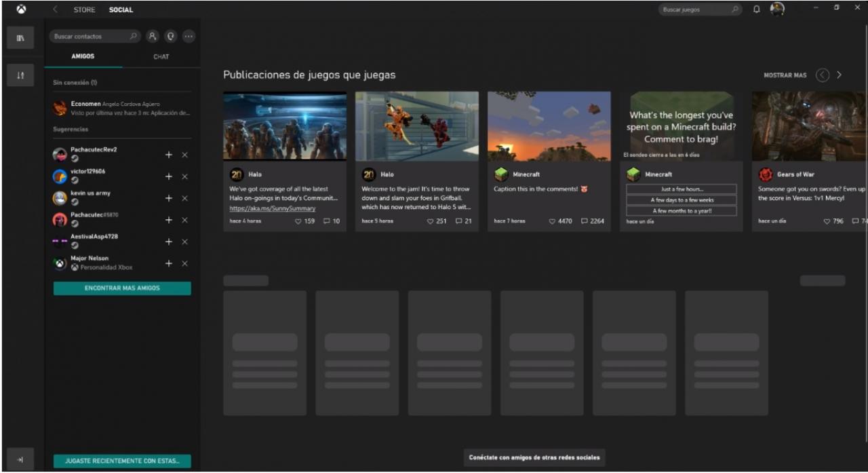Like the Minecraft caption post heart
868x473 pixels.
(x=552, y=221)
